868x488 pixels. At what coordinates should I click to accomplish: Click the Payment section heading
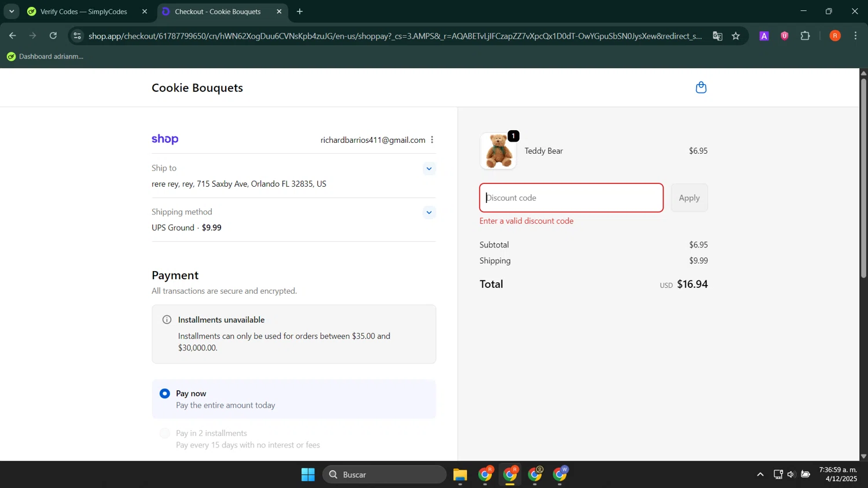click(x=175, y=275)
